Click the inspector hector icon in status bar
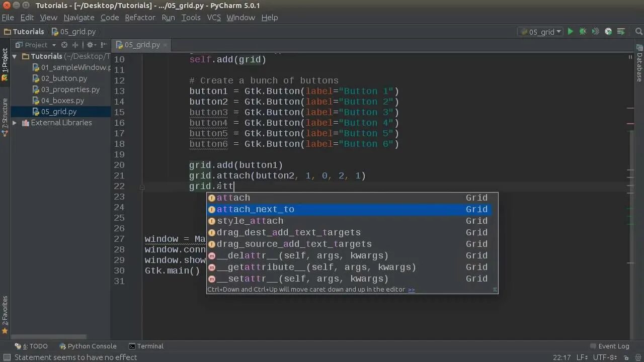 639,357
